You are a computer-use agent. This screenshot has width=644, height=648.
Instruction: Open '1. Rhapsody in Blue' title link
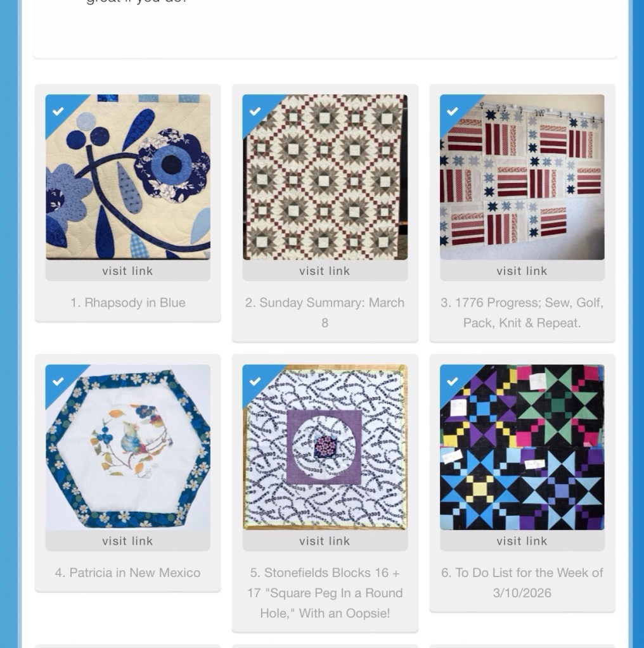coord(128,303)
